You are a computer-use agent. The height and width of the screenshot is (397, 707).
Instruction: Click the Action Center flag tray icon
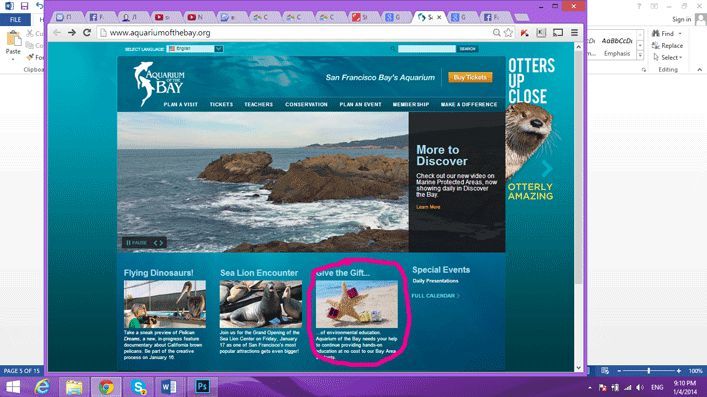(602, 388)
